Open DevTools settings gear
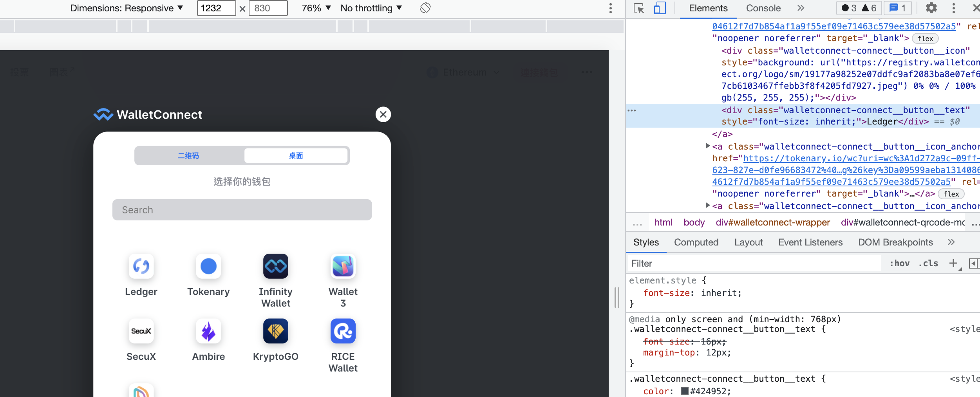Viewport: 980px width, 397px height. coord(931,8)
